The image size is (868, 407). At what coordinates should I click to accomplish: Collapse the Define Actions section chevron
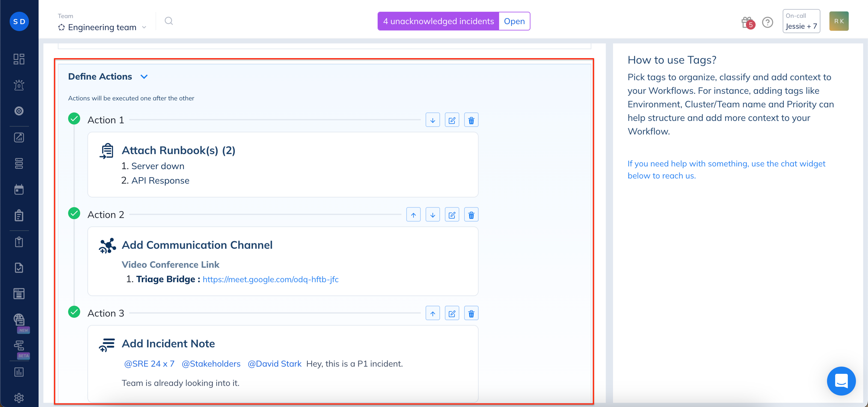144,77
